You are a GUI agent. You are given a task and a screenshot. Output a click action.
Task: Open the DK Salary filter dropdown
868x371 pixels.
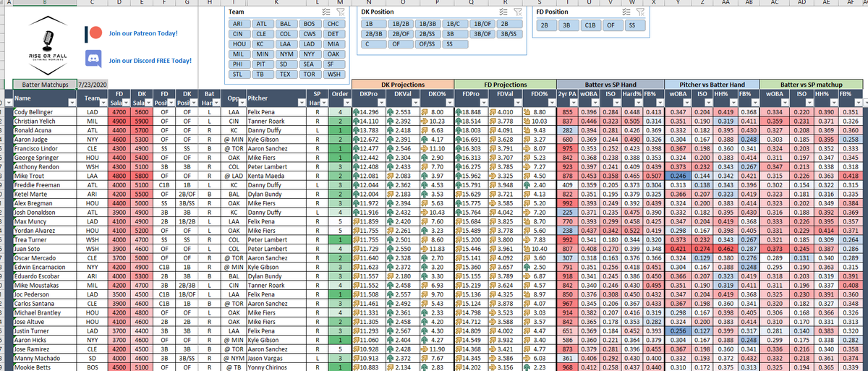coord(148,102)
